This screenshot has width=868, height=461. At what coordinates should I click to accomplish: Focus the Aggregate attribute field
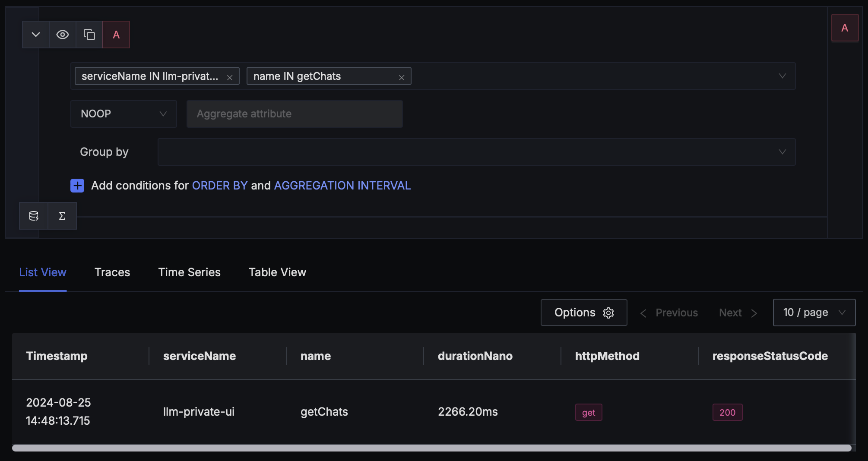(x=295, y=114)
